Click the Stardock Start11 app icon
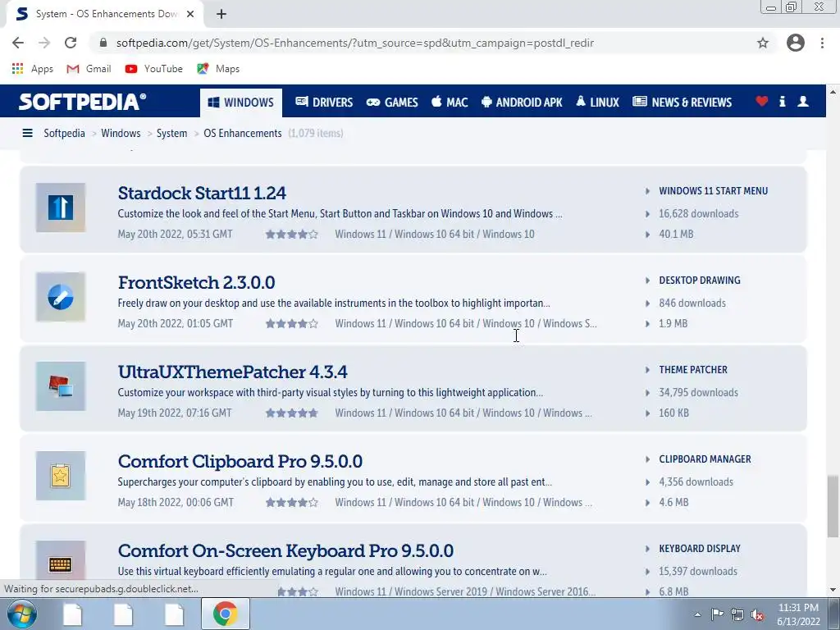Image resolution: width=840 pixels, height=630 pixels. coord(61,208)
